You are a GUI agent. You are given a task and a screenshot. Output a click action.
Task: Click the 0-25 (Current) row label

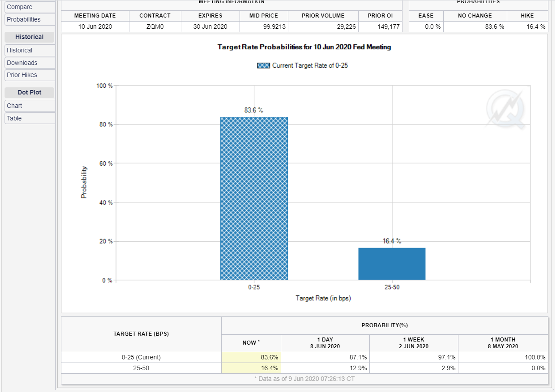coord(141,357)
